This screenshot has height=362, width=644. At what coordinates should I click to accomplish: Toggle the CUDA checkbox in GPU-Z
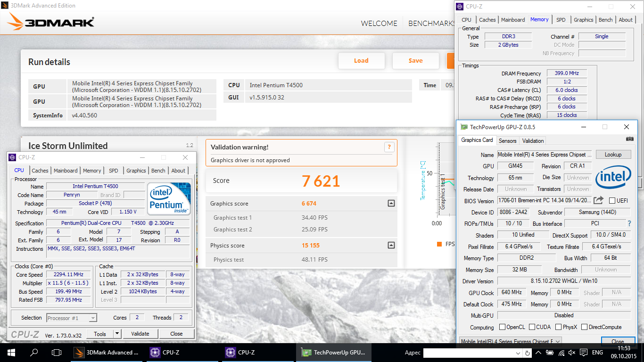(532, 327)
